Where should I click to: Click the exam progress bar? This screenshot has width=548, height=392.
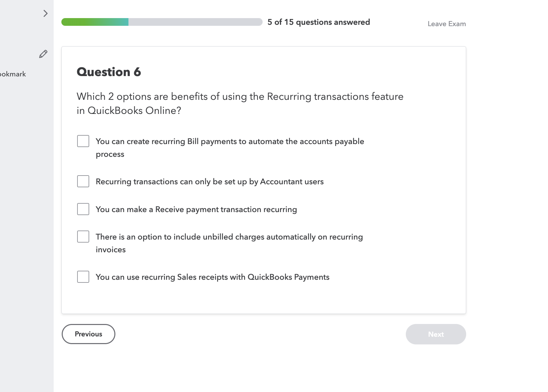click(x=162, y=22)
